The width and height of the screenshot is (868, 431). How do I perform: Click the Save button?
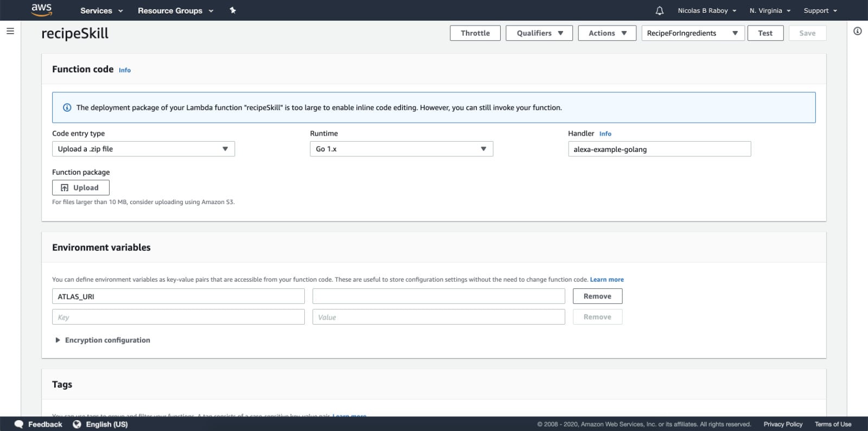[807, 33]
